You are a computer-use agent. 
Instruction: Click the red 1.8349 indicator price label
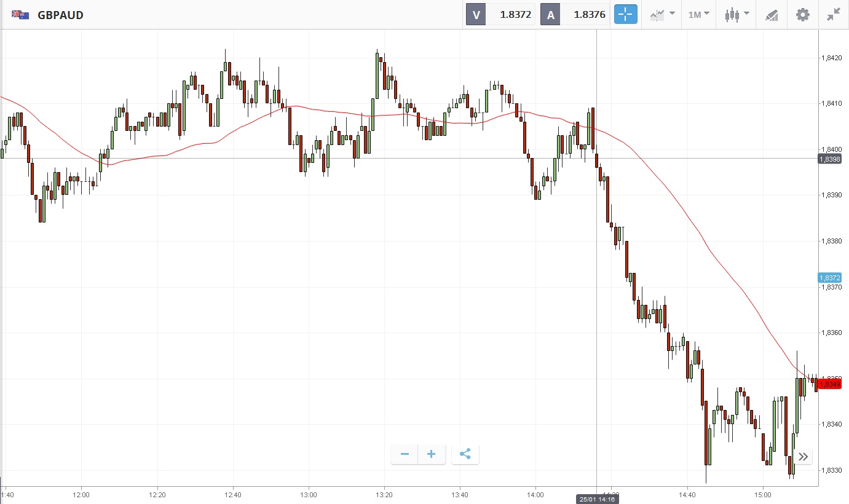pyautogui.click(x=829, y=384)
